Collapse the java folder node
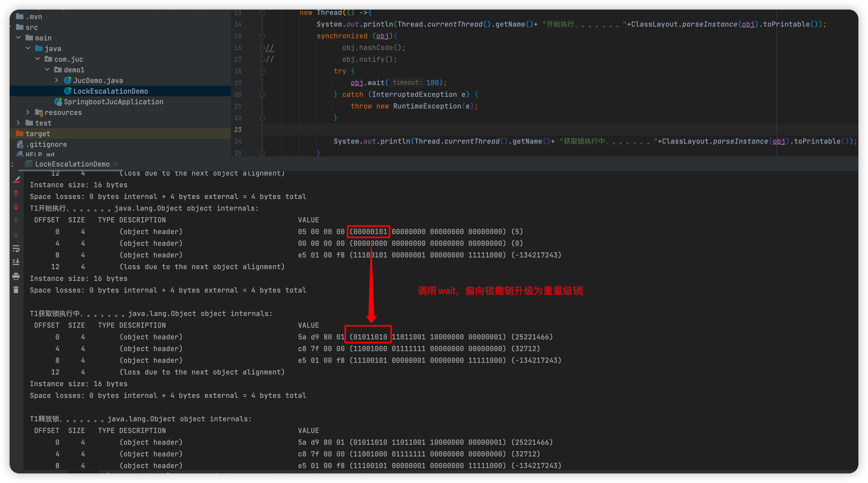 [28, 48]
